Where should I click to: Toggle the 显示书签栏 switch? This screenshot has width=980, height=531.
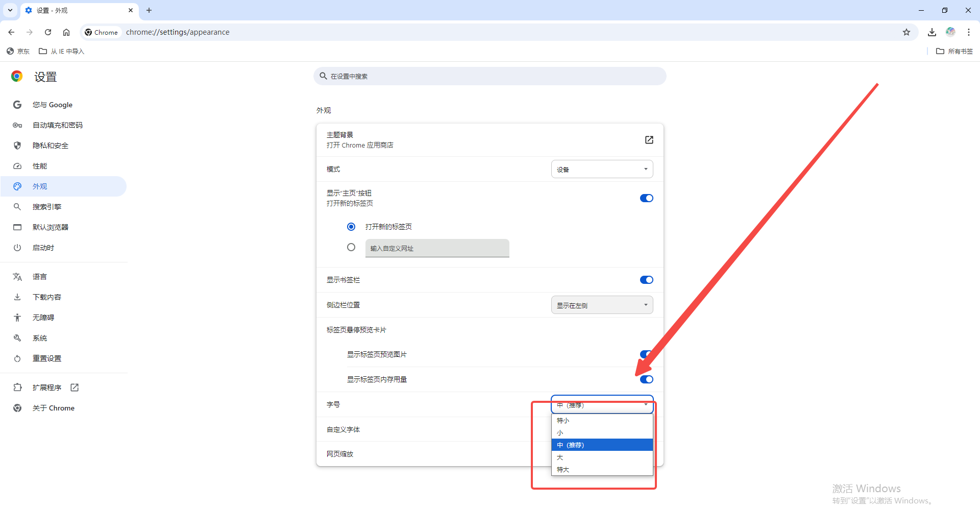point(647,280)
